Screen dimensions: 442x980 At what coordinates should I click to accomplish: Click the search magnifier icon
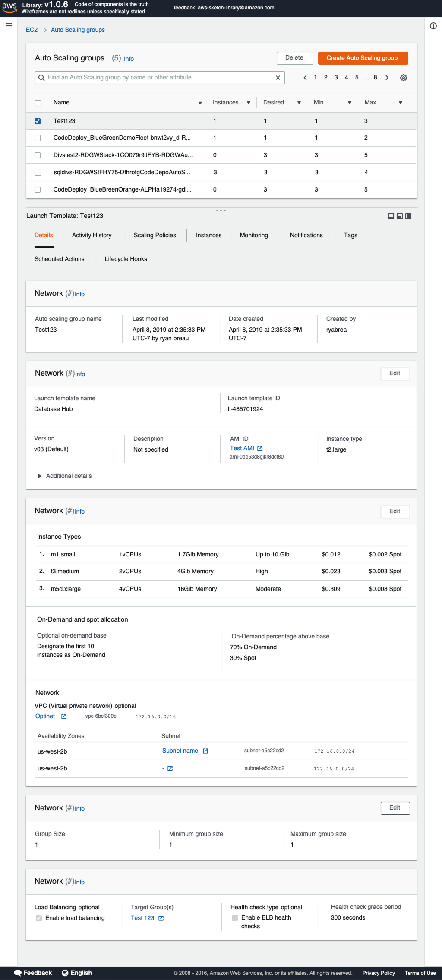(41, 78)
